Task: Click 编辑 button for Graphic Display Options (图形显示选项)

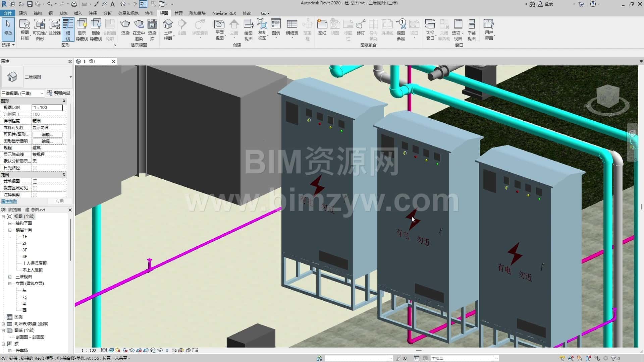Action: 47,141
